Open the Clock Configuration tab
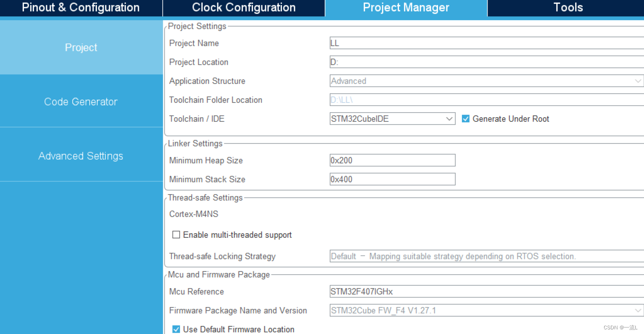The image size is (644, 334). pos(244,8)
